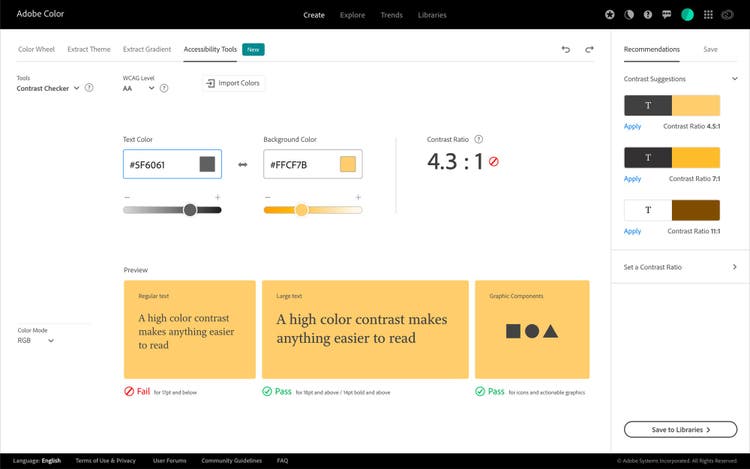
Task: Click the text color hex input field
Action: [x=158, y=164]
